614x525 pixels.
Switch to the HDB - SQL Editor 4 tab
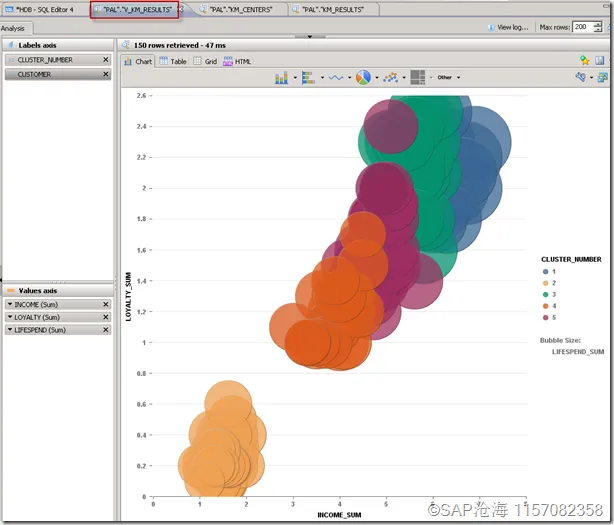[42, 9]
